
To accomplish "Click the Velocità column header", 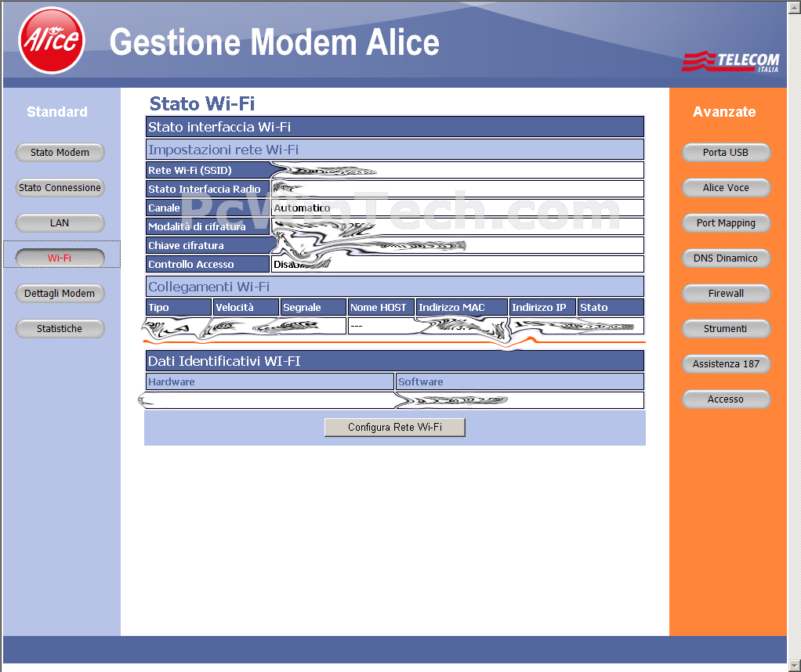I will [x=246, y=307].
